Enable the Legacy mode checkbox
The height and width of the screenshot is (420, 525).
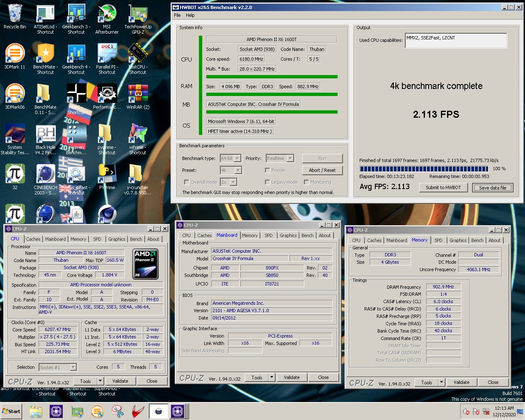267,182
